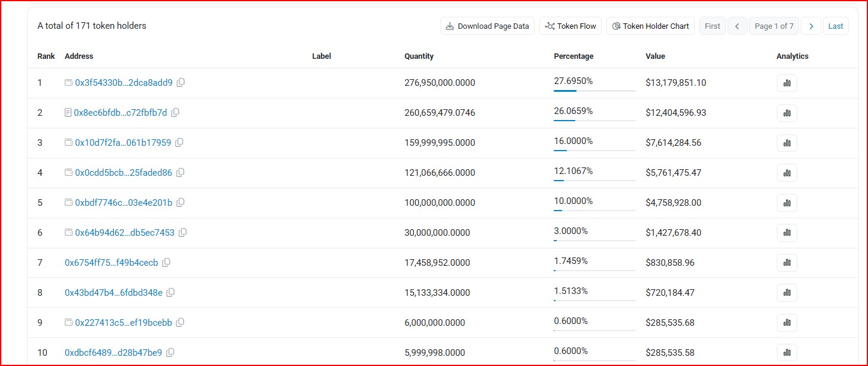Image resolution: width=868 pixels, height=366 pixels.
Task: Open analytics for rank 9 holder
Action: click(787, 323)
